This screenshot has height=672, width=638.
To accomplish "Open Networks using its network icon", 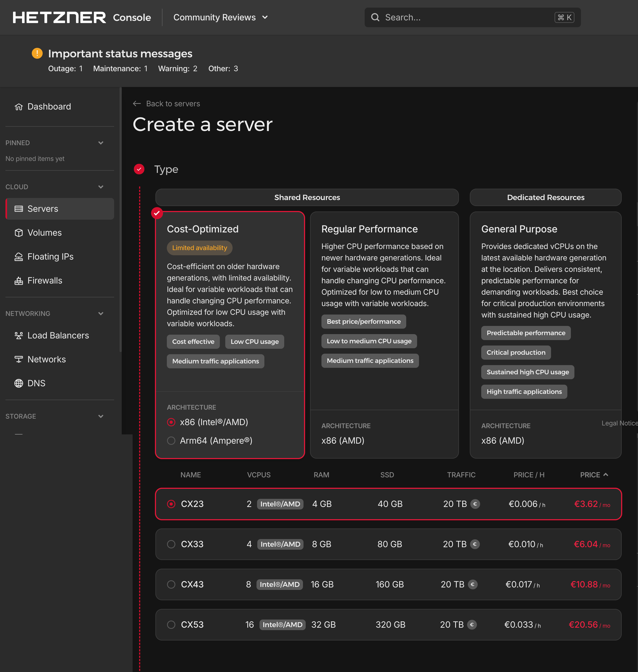I will point(19,359).
